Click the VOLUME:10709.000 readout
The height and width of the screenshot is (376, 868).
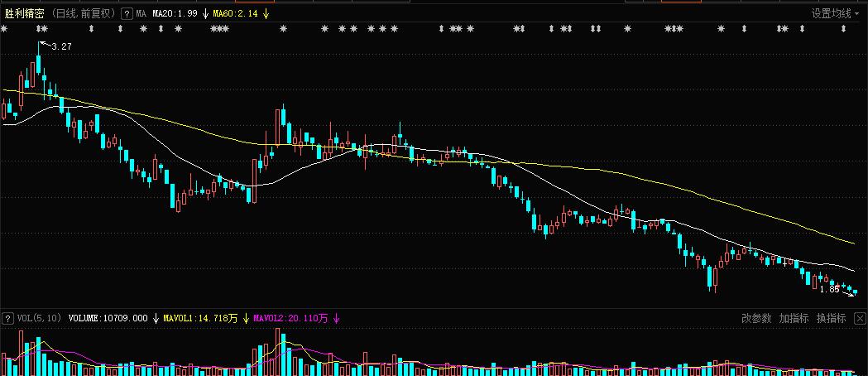pos(108,318)
